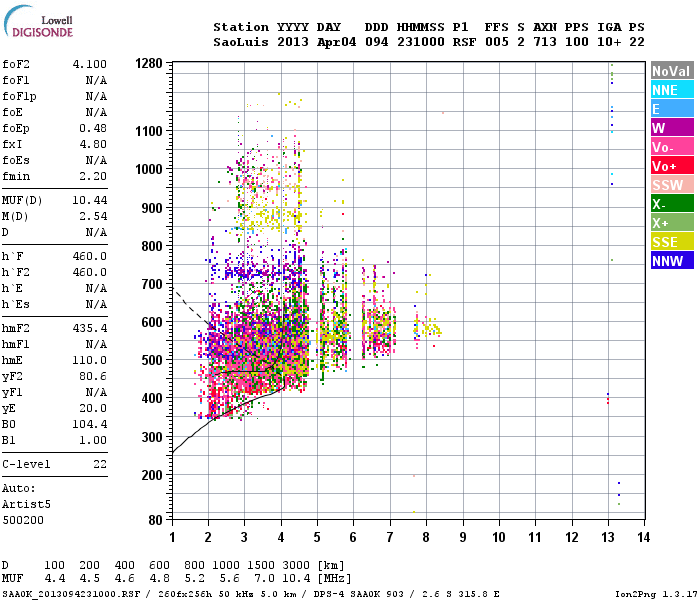Click the foEs N/A value

pos(96,160)
